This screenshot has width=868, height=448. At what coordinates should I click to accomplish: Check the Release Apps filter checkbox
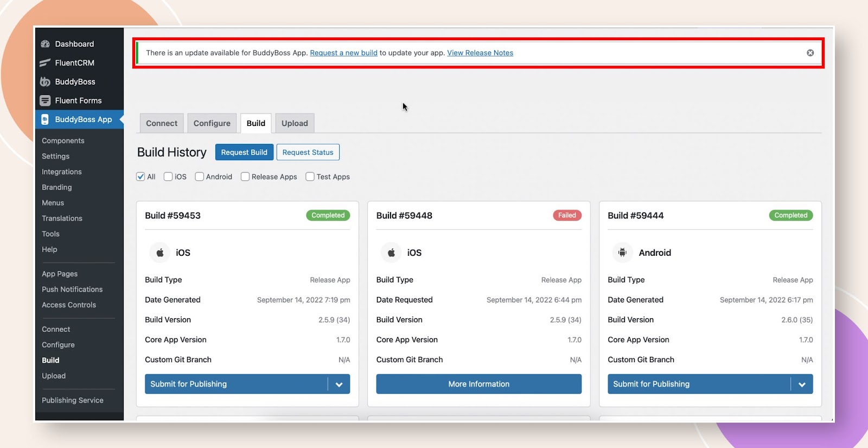point(245,176)
